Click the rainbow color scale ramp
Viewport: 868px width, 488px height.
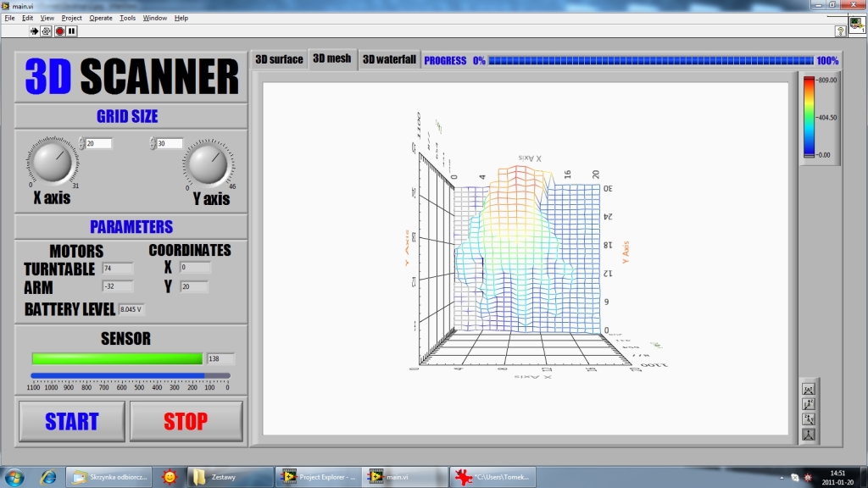coord(809,117)
